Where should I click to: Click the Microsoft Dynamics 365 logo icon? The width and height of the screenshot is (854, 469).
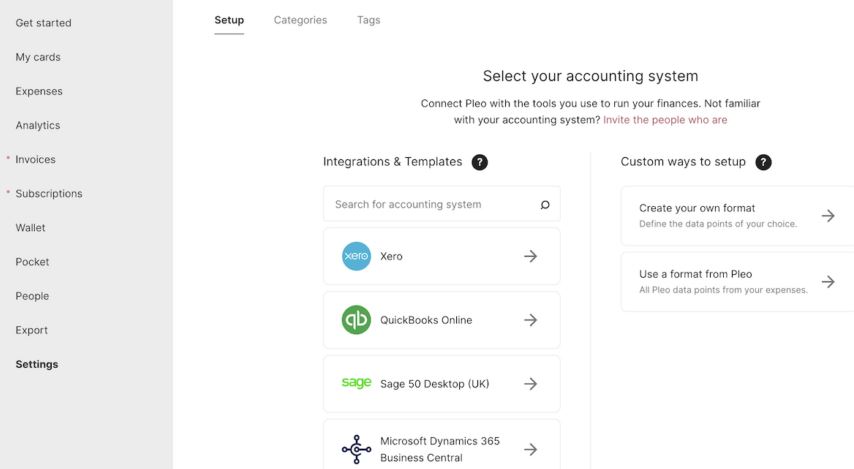point(356,449)
